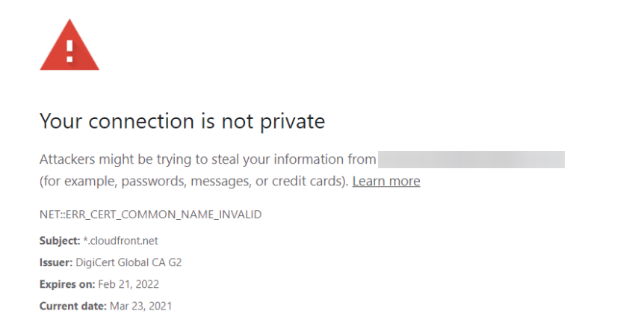644x317 pixels.
Task: Click the Mar 23, 2021 date value
Action: point(141,306)
